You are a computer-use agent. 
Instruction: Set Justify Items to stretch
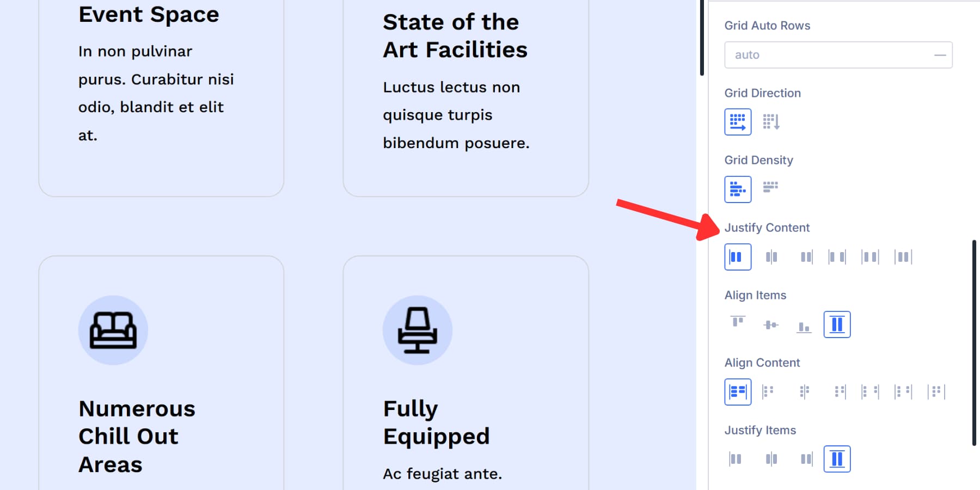click(837, 458)
